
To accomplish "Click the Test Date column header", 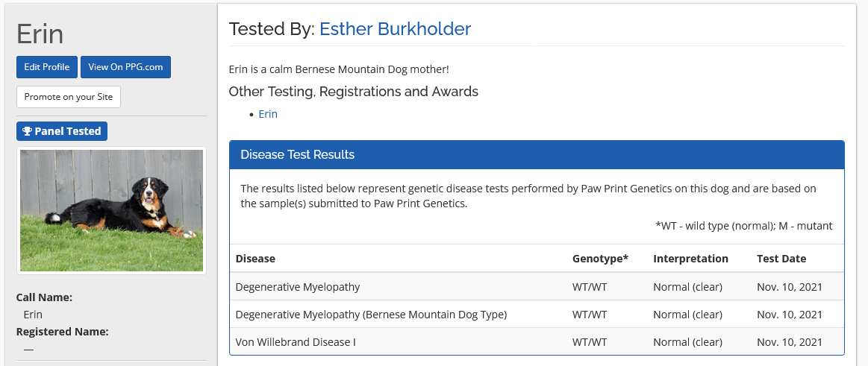I will pyautogui.click(x=781, y=259).
